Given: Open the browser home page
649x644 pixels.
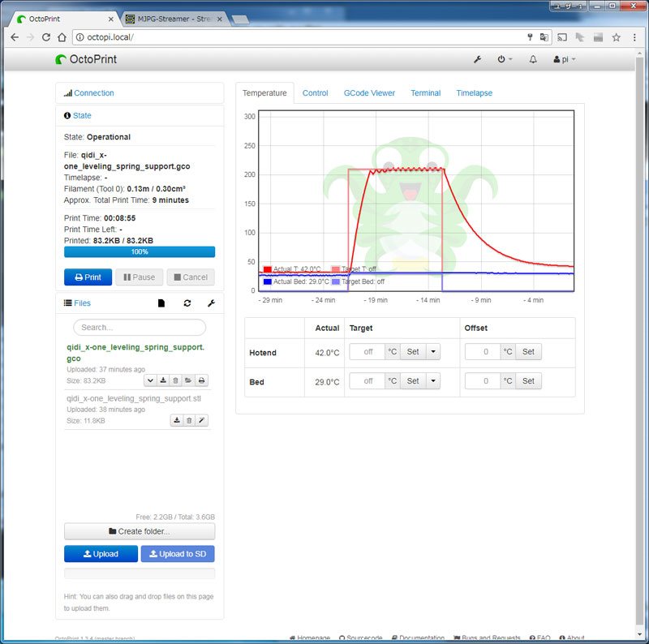Looking at the screenshot, I should (62, 37).
